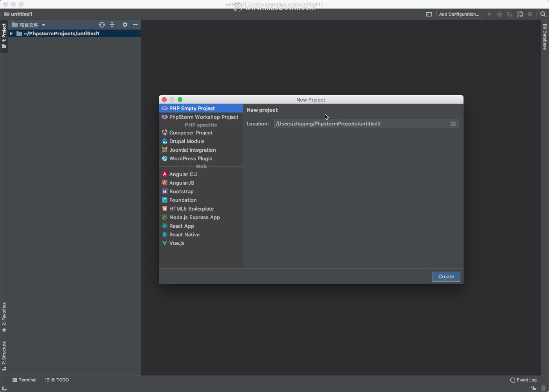The image size is (549, 392).
Task: Open Project panel settings gear
Action: click(125, 25)
